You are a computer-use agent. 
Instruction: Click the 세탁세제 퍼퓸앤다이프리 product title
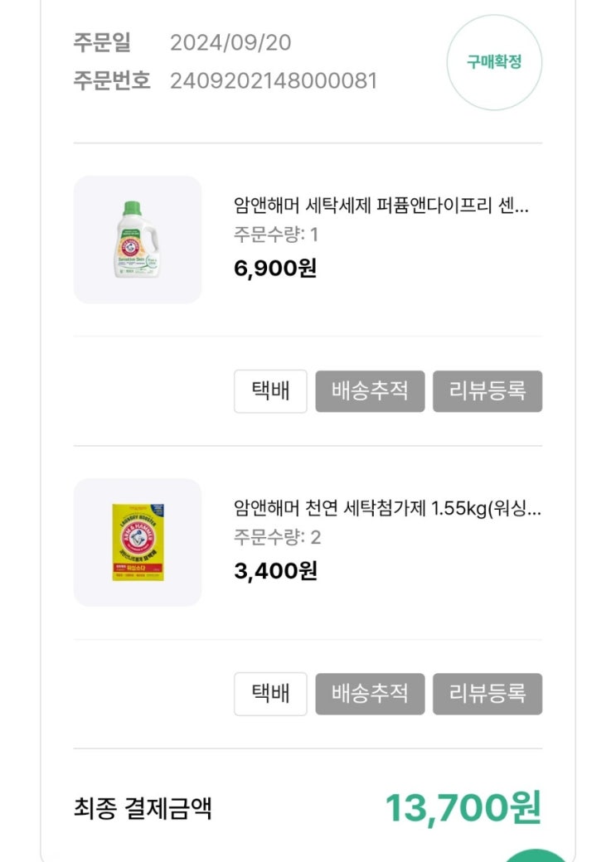click(x=381, y=206)
